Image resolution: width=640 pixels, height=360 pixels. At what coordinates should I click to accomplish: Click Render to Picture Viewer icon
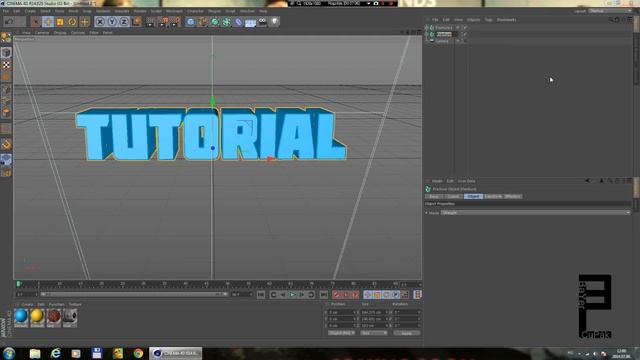click(163, 22)
